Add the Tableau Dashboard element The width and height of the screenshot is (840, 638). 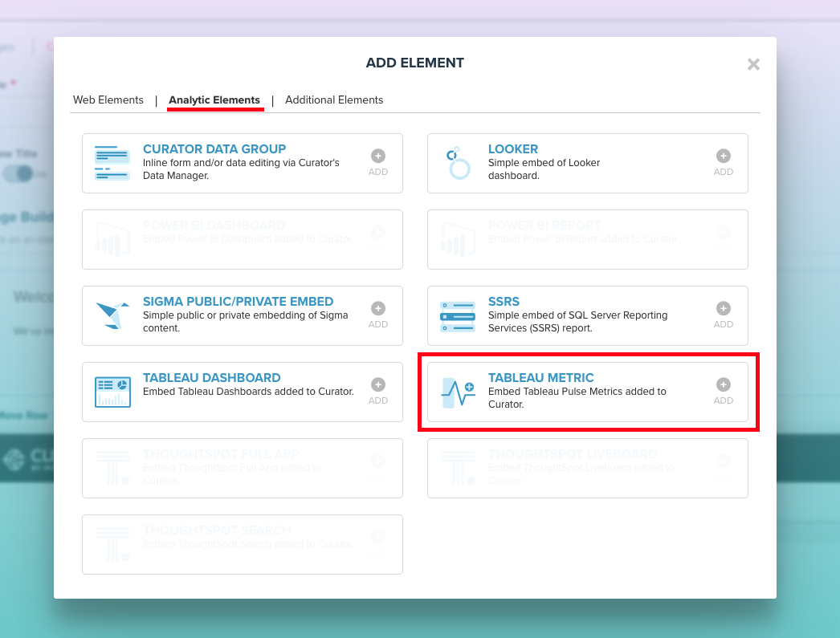point(378,392)
